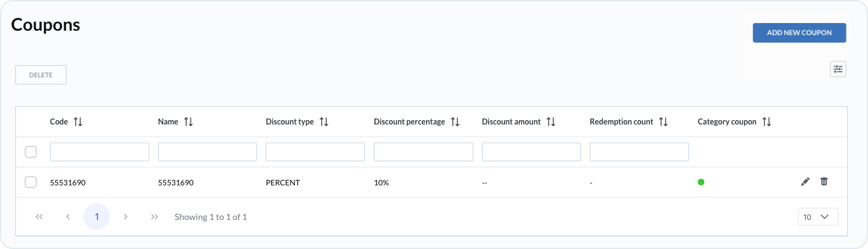The width and height of the screenshot is (868, 249).
Task: Go to the next page chevron
Action: pyautogui.click(x=126, y=217)
